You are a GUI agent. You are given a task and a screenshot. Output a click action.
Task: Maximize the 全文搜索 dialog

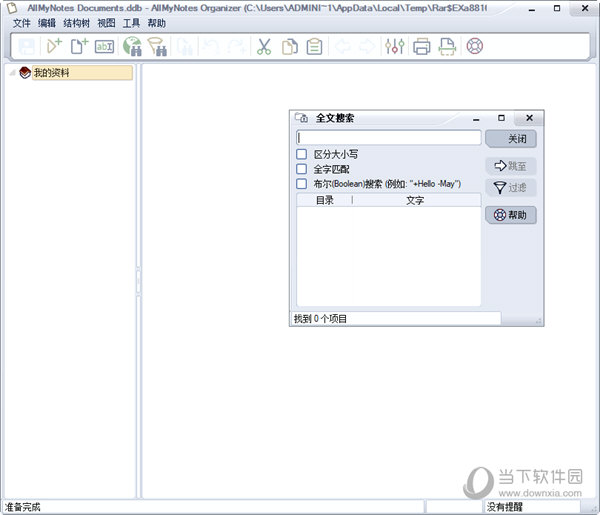point(501,118)
